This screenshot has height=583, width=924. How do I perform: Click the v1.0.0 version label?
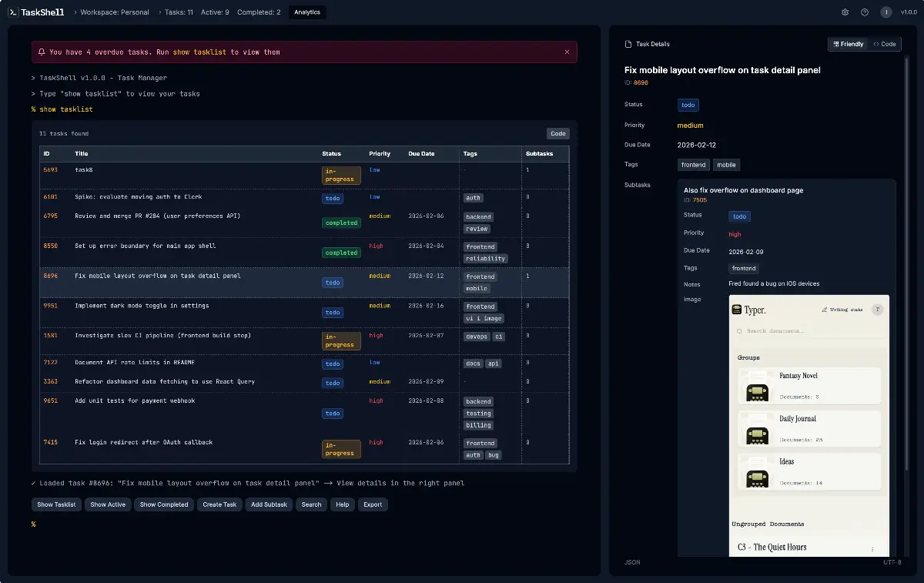click(x=909, y=12)
